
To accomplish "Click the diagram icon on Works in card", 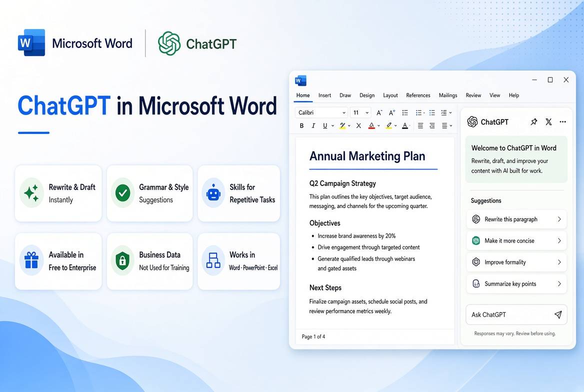I will pyautogui.click(x=213, y=260).
